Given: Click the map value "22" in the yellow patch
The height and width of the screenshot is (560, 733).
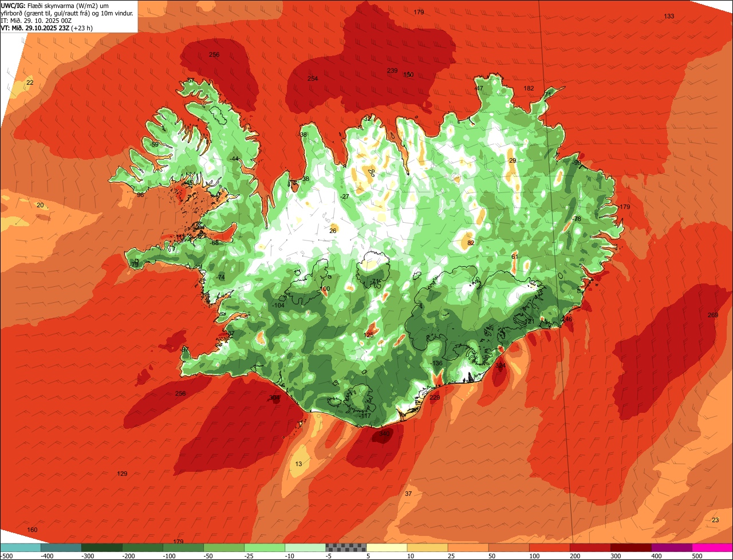Looking at the screenshot, I should coord(30,83).
